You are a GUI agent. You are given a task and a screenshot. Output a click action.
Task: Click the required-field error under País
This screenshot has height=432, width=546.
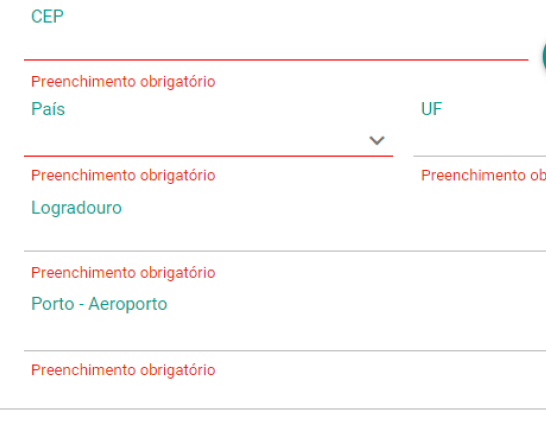click(x=123, y=175)
